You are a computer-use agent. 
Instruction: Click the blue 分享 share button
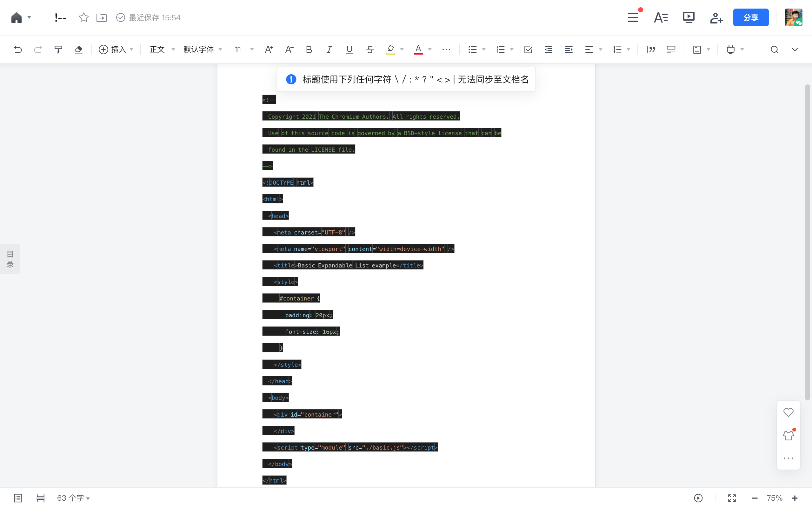coord(751,17)
